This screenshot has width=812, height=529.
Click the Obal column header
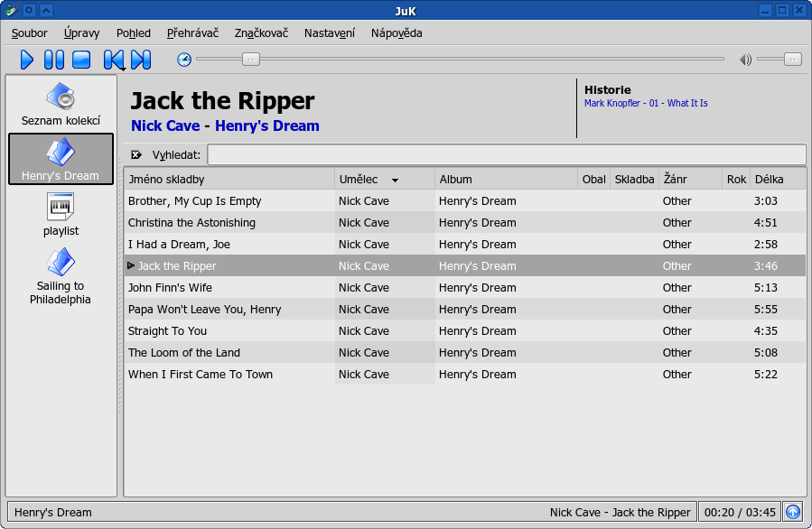(x=594, y=179)
